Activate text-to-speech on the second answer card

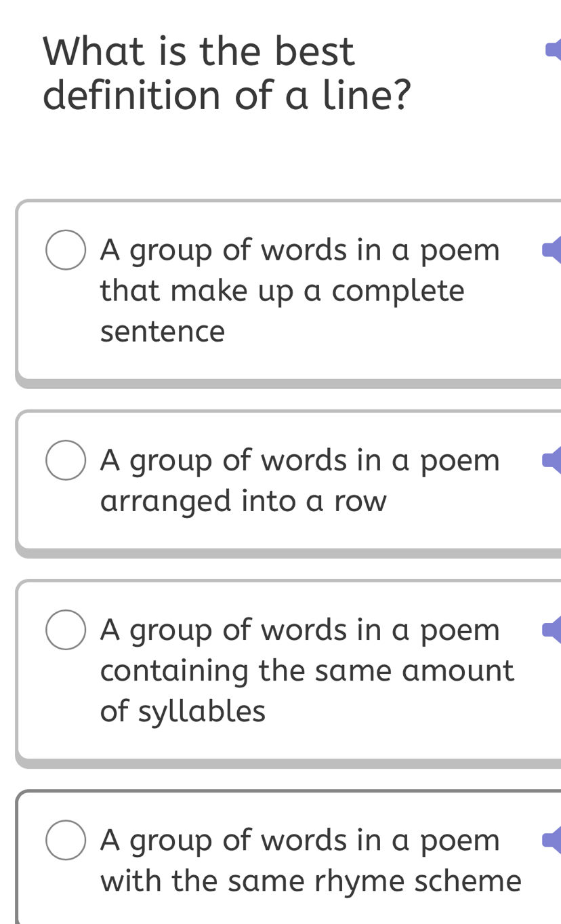tap(556, 460)
